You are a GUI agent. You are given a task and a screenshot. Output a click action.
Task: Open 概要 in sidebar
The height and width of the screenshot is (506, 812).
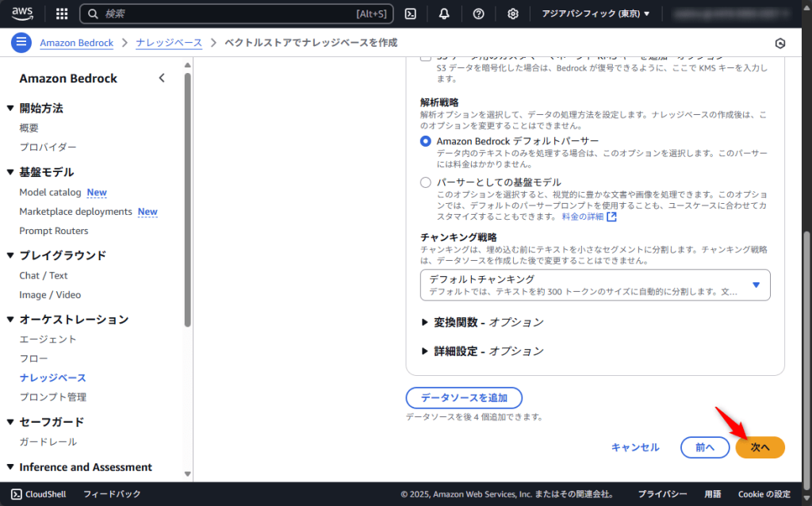29,128
